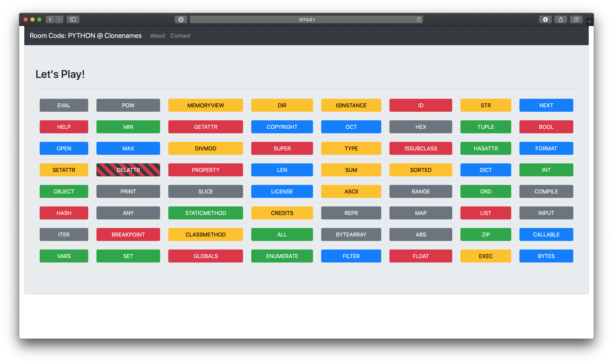Pick the yellow MEMORYVIEW card
This screenshot has height=364, width=613.
click(x=205, y=105)
